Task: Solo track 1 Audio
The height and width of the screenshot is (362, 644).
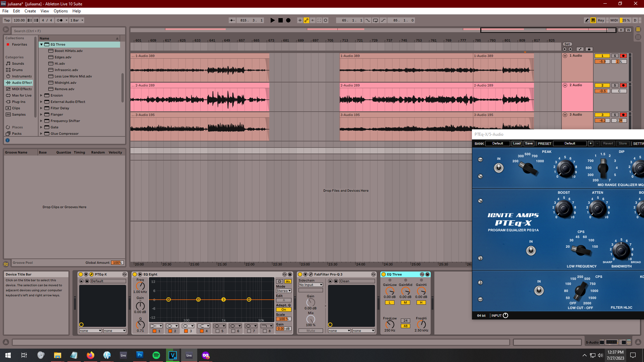Action: tap(615, 56)
